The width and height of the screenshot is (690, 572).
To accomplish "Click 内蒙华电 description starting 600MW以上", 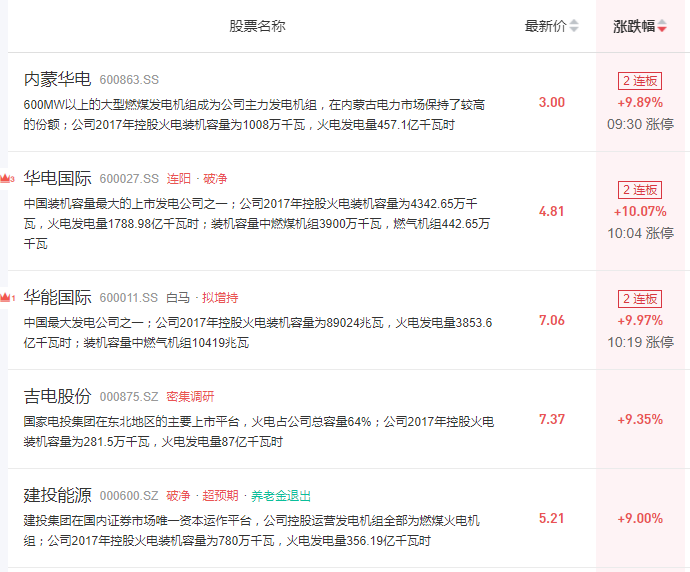I will [x=254, y=115].
